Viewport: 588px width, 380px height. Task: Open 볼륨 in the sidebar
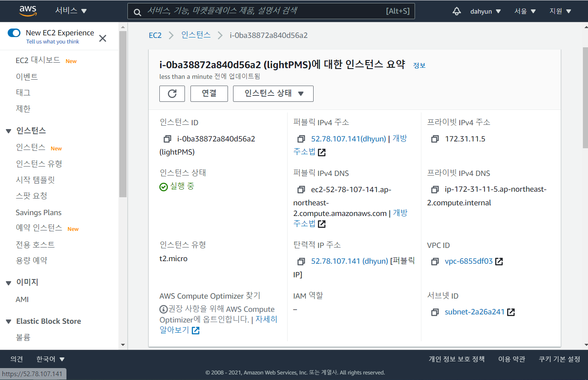coord(23,337)
